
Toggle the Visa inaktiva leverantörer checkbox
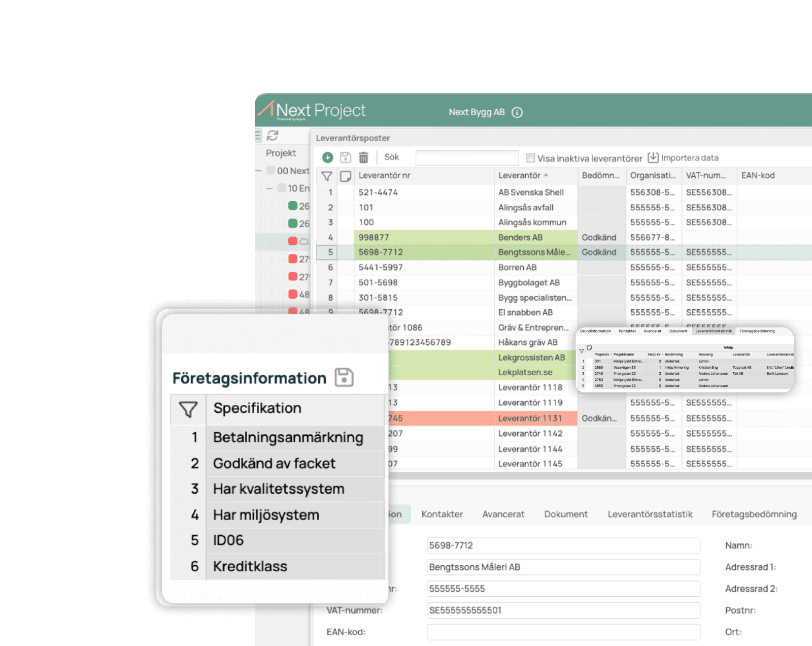click(530, 158)
